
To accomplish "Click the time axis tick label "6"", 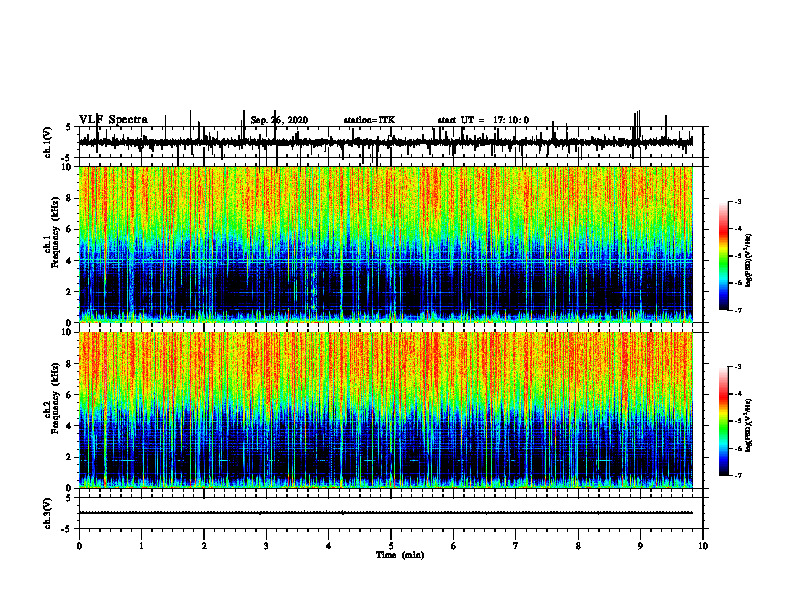I will [454, 546].
